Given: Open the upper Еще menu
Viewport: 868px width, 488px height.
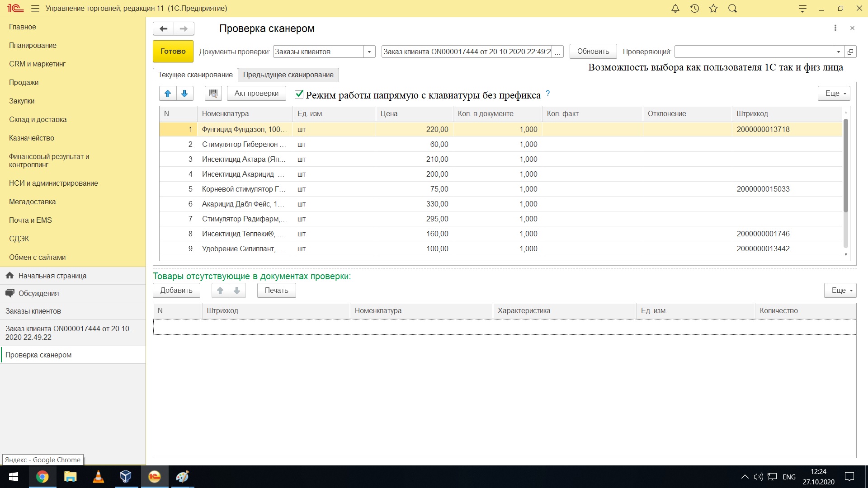Looking at the screenshot, I should [x=834, y=94].
